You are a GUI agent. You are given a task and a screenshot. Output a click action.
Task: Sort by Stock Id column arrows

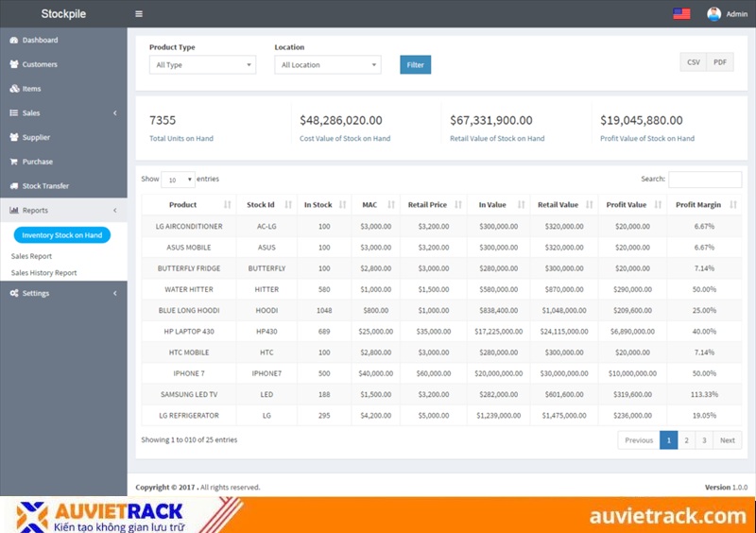tap(288, 205)
